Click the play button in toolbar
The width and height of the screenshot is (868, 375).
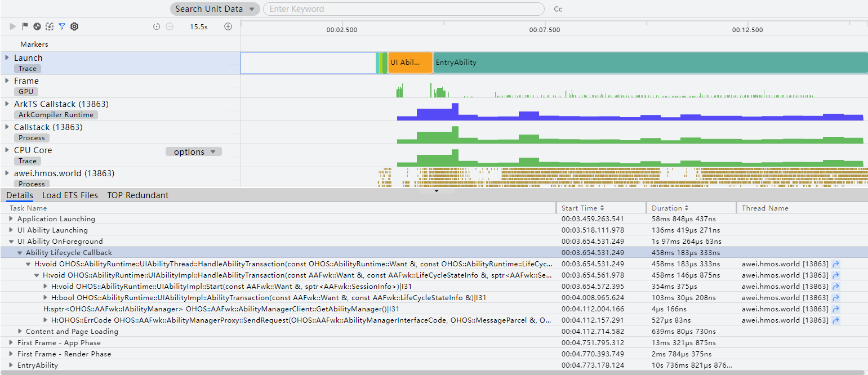click(12, 26)
